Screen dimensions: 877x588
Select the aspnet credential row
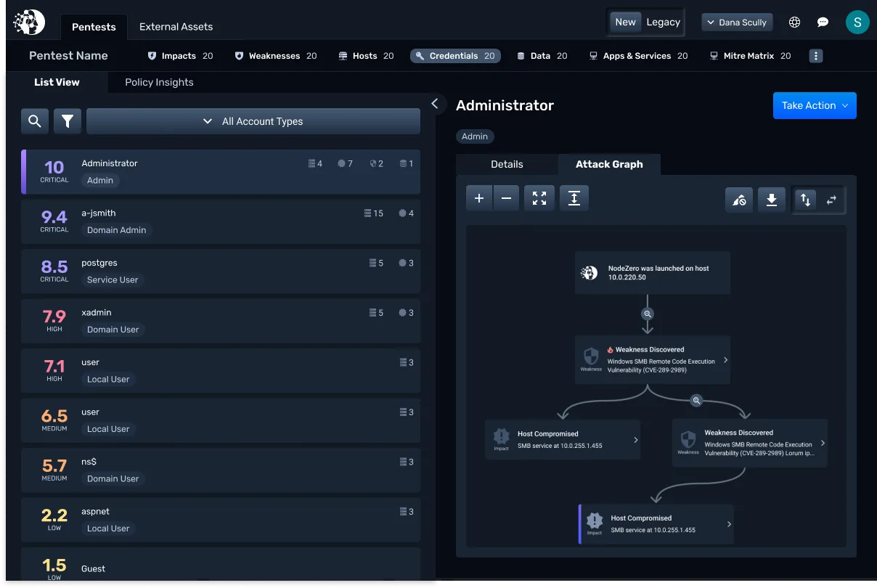point(221,520)
